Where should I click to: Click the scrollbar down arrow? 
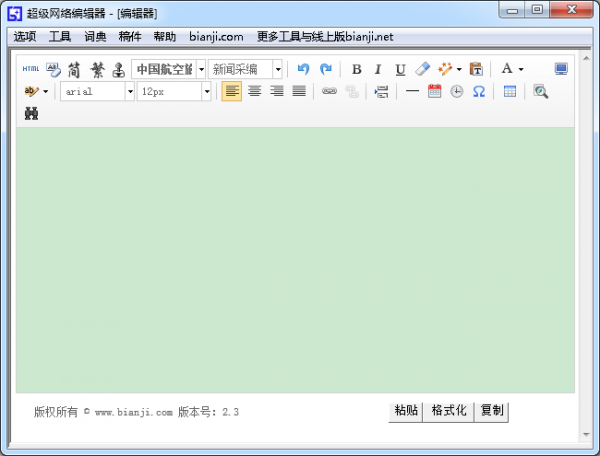pyautogui.click(x=586, y=435)
